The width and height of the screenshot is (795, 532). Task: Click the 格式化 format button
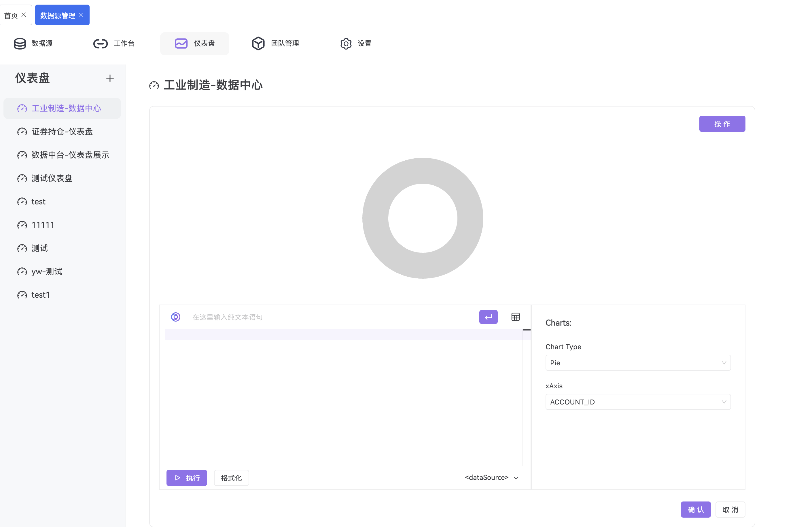click(x=231, y=478)
